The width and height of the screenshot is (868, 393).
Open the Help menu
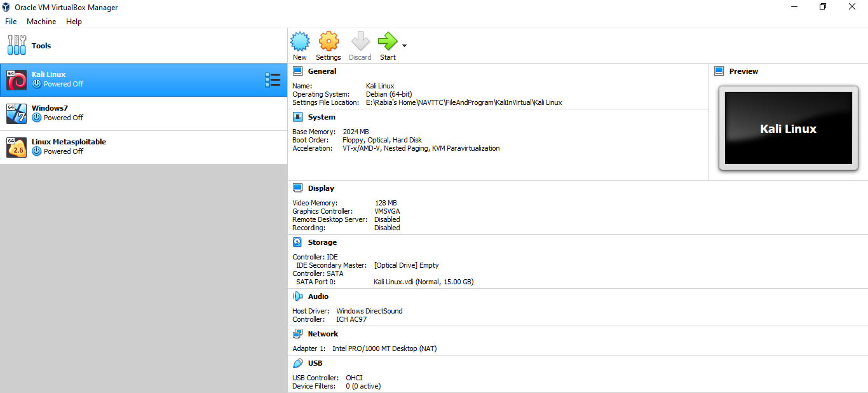coord(74,21)
